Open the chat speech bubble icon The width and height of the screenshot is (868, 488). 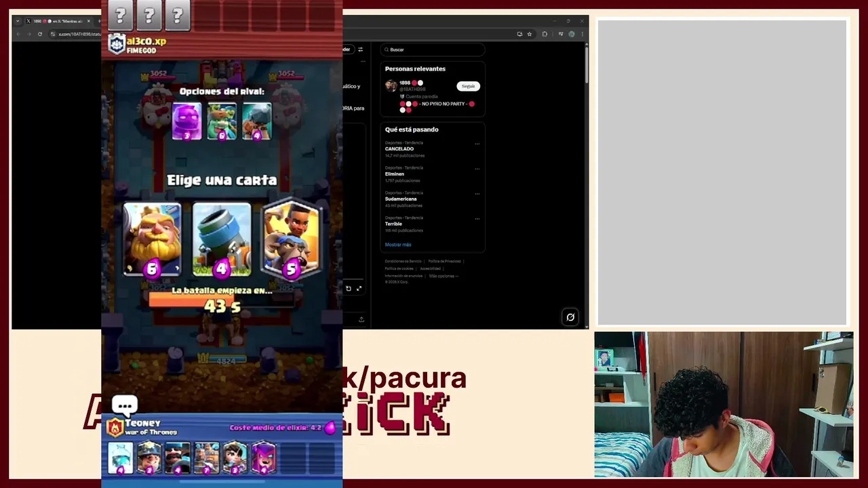[x=125, y=406]
